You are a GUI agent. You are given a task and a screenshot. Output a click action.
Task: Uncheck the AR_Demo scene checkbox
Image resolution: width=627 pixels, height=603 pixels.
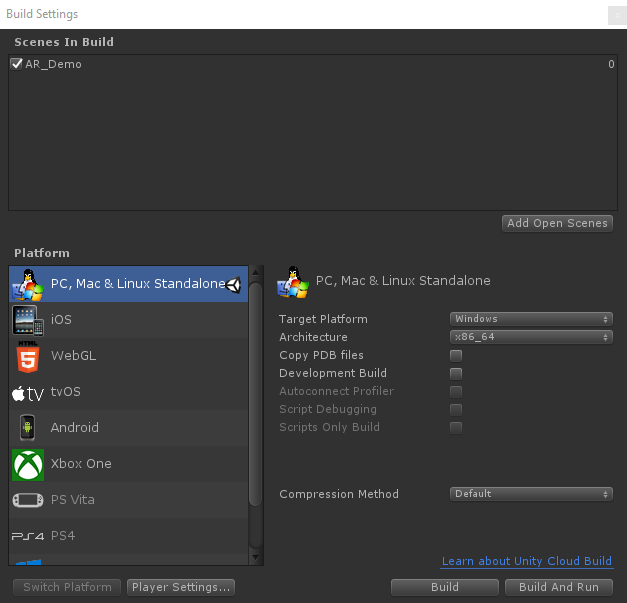(x=16, y=64)
